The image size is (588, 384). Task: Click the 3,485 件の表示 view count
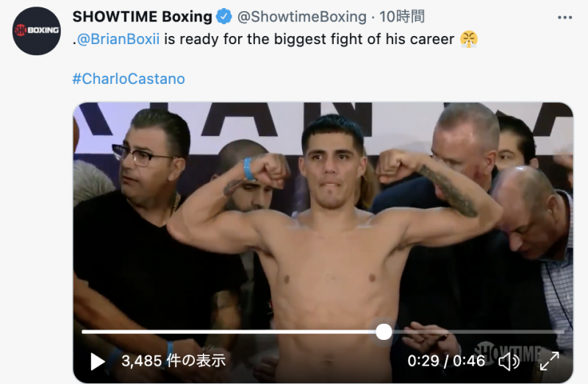tap(173, 360)
